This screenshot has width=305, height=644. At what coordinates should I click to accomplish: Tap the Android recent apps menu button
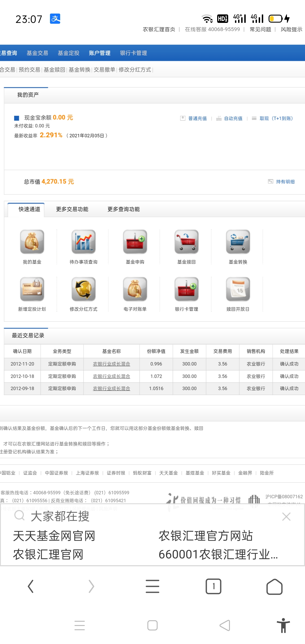point(80,625)
